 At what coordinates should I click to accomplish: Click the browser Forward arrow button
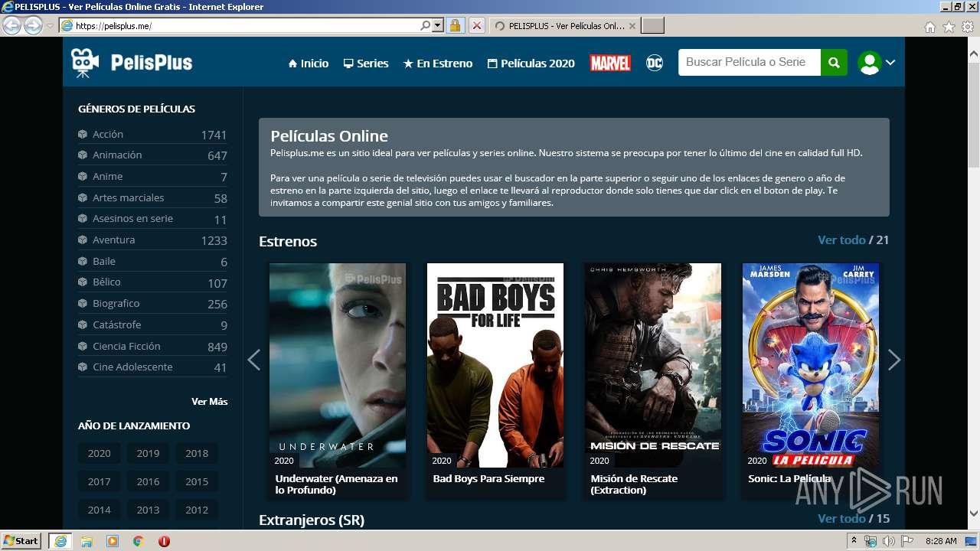click(33, 25)
